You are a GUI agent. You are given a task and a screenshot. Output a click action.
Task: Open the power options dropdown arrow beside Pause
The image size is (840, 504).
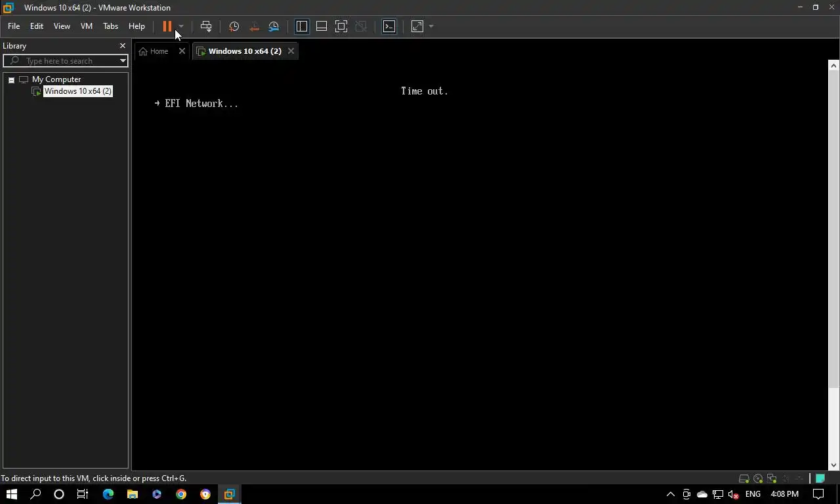[181, 26]
